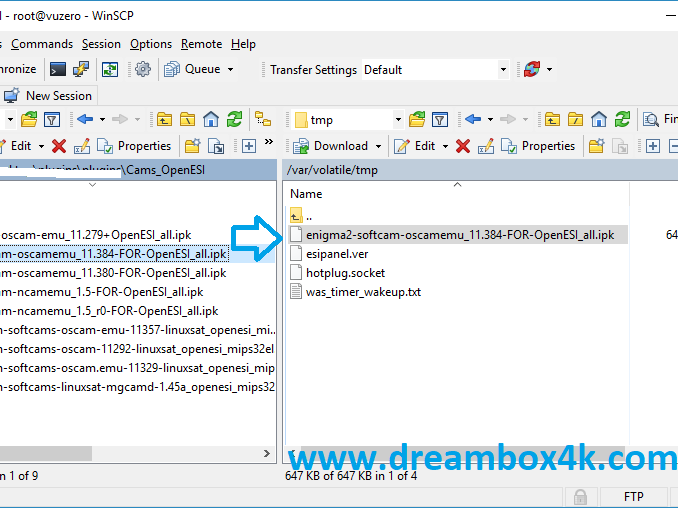
Task: Click remote select files plus icon
Action: [652, 146]
